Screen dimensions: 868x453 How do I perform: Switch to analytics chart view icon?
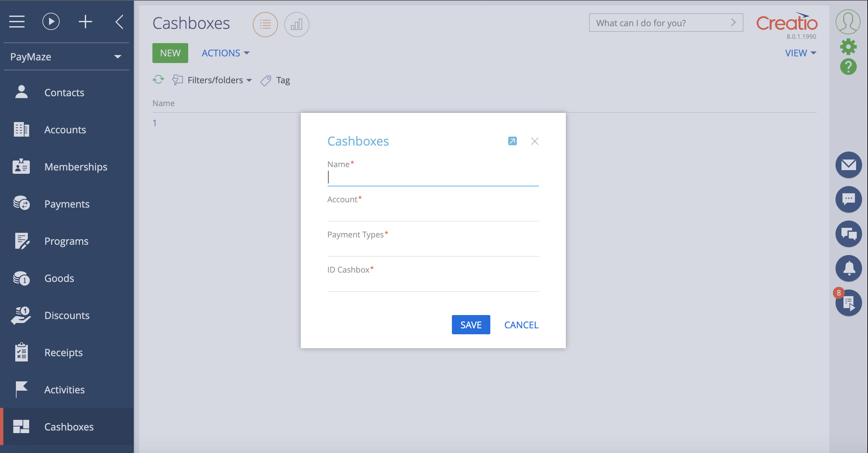pos(297,24)
